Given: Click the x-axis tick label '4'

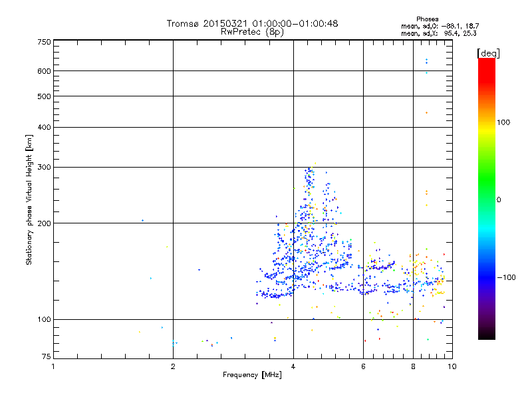Looking at the screenshot, I should tap(293, 366).
